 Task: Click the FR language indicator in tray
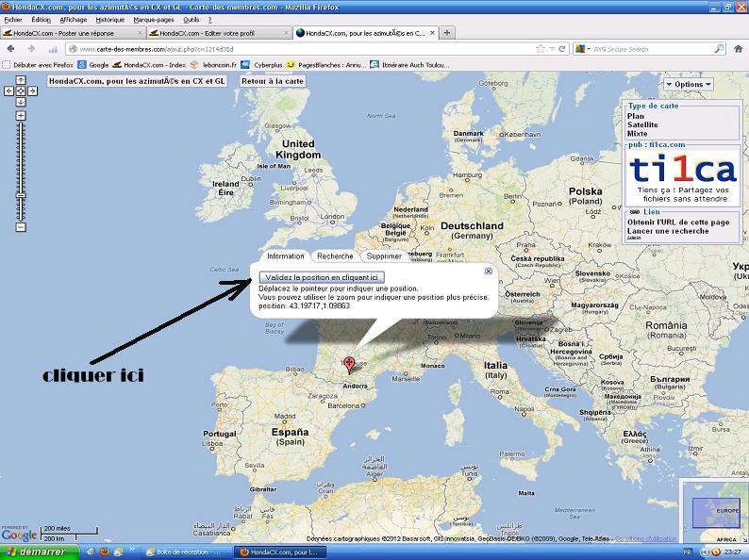(687, 552)
